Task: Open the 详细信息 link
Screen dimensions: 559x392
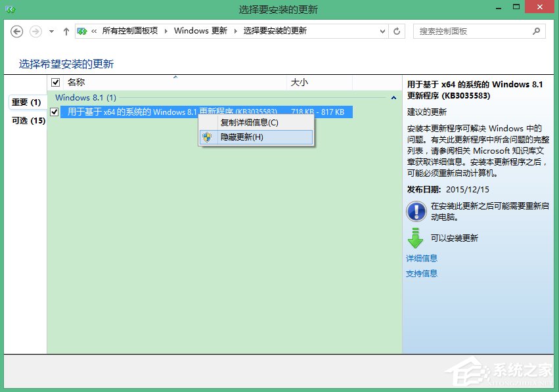Action: [421, 258]
